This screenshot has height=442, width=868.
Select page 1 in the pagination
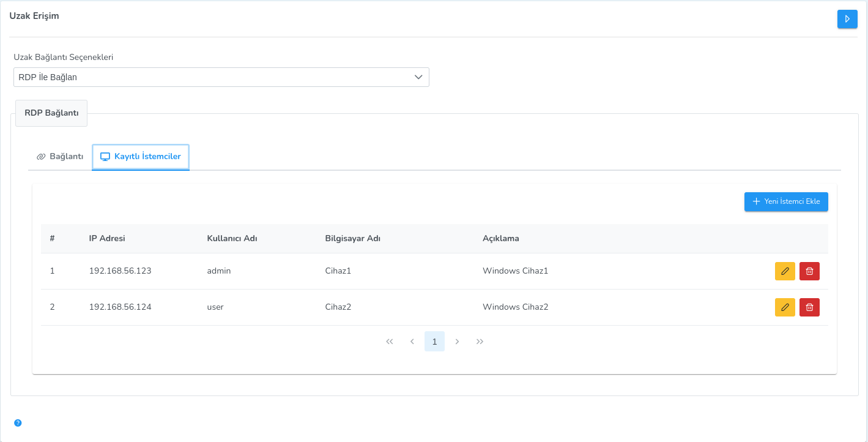[x=434, y=342]
